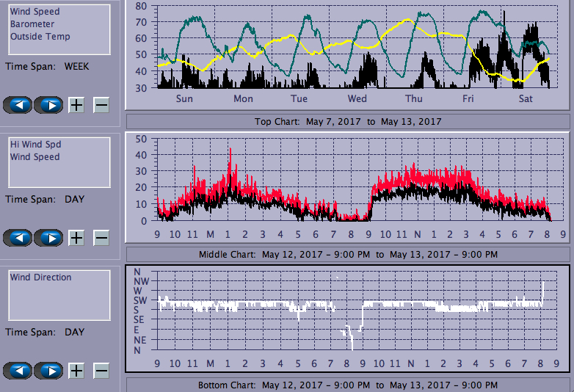Choose Wind Speed in the top chart list
574x392 pixels.
(34, 12)
